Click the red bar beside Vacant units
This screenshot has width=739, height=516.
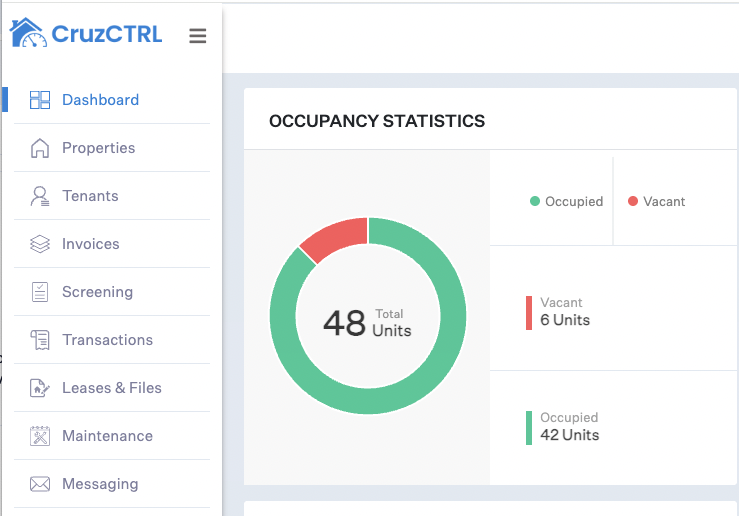[529, 313]
